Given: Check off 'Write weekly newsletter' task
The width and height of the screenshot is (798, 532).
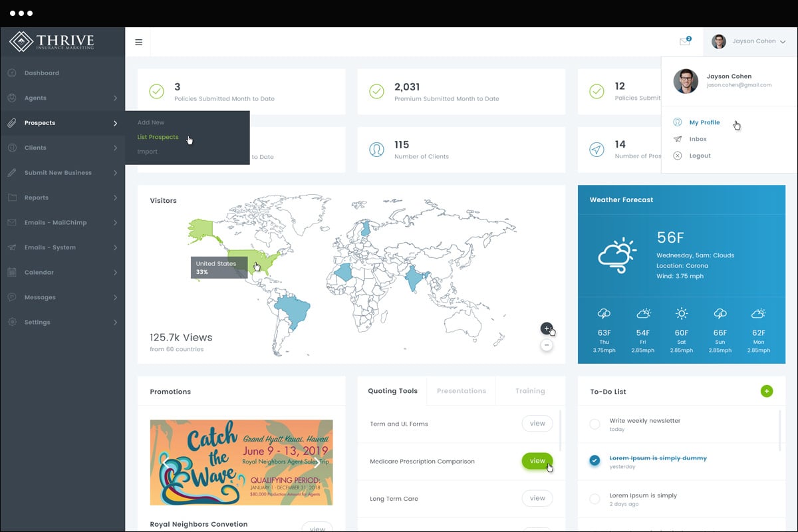Looking at the screenshot, I should point(595,424).
